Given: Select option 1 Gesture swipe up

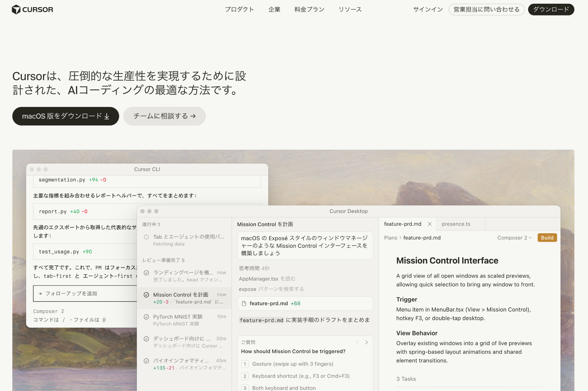Looking at the screenshot, I should (292, 364).
